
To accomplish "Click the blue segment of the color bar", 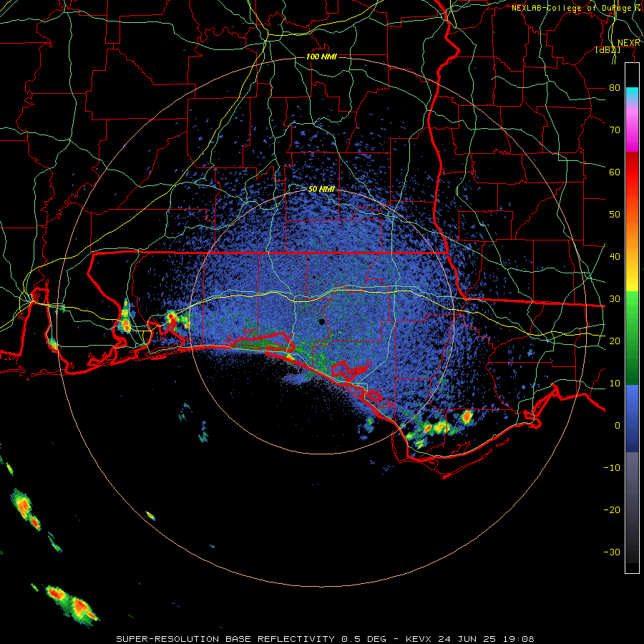I will click(x=632, y=418).
